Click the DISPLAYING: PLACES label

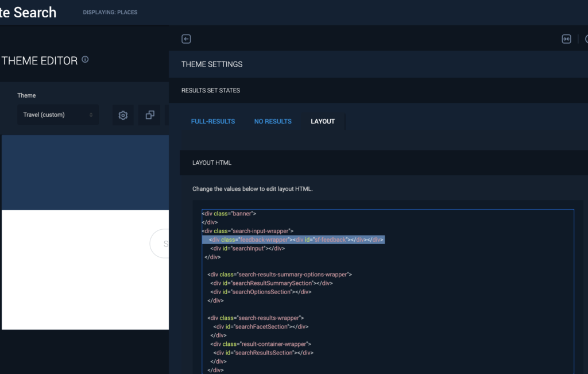click(x=110, y=13)
